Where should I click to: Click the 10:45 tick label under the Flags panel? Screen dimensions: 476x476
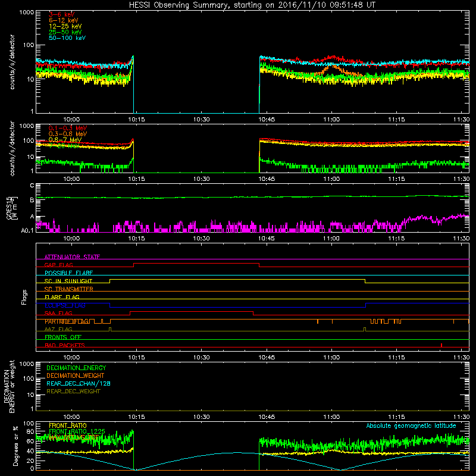[266, 358]
